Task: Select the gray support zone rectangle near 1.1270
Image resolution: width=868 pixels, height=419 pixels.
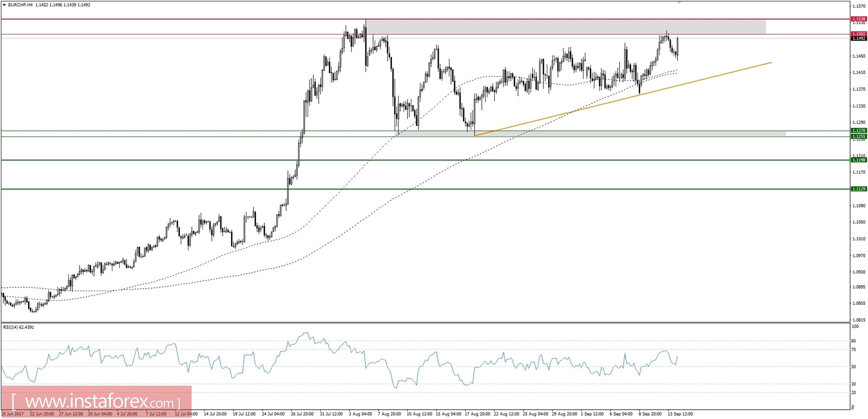Action: click(x=591, y=134)
